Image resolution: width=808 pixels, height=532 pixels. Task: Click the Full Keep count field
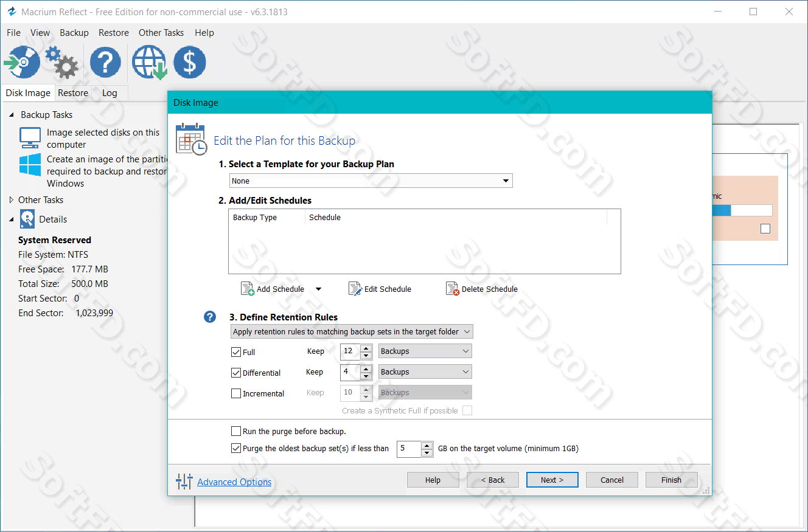350,351
